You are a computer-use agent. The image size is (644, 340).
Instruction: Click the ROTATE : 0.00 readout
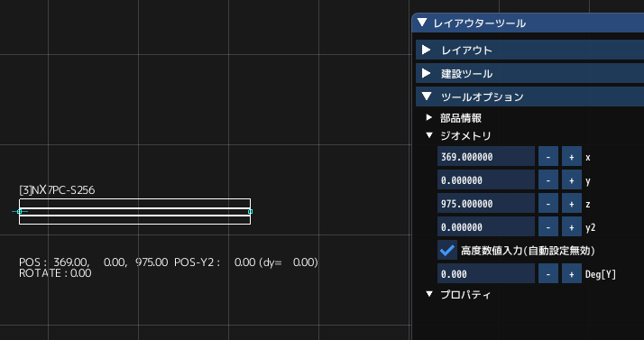(55, 273)
